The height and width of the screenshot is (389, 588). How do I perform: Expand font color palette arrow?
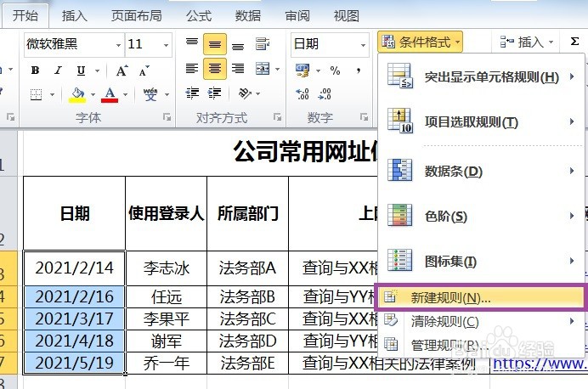[125, 94]
